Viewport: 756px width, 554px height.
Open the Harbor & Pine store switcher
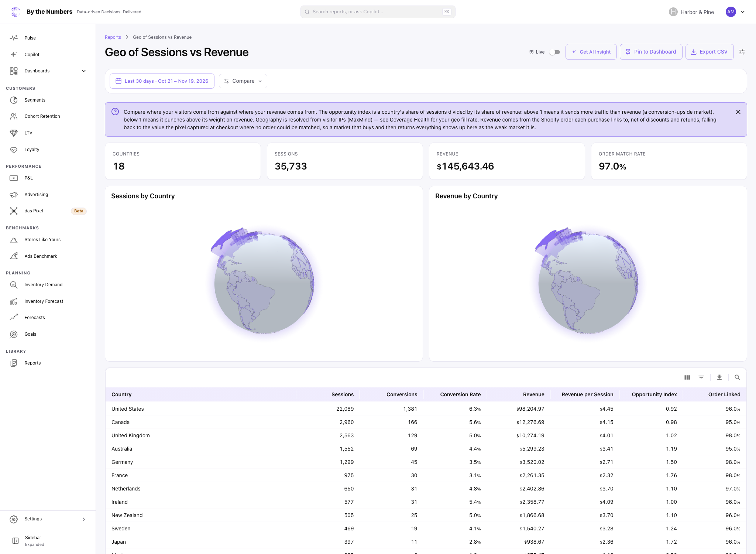click(x=691, y=12)
